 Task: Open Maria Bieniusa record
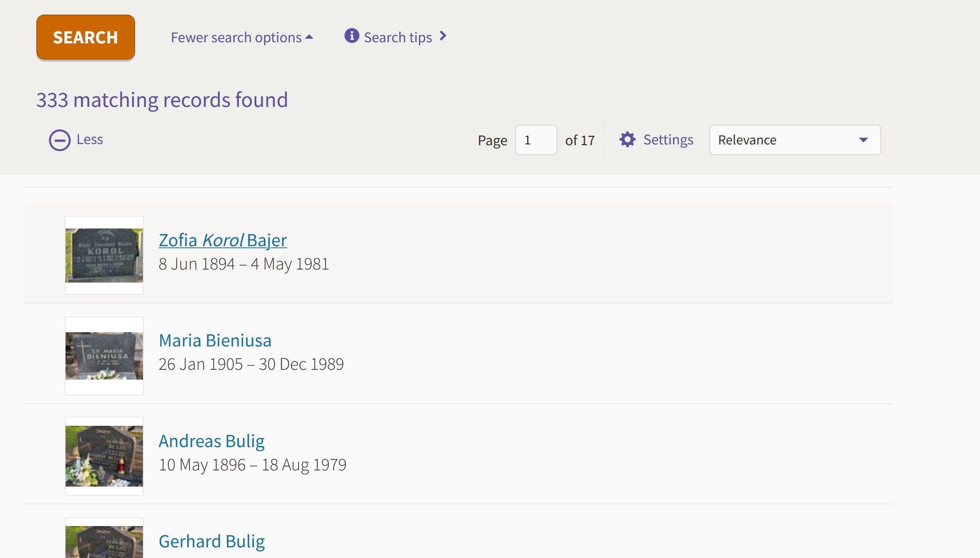[x=215, y=341]
